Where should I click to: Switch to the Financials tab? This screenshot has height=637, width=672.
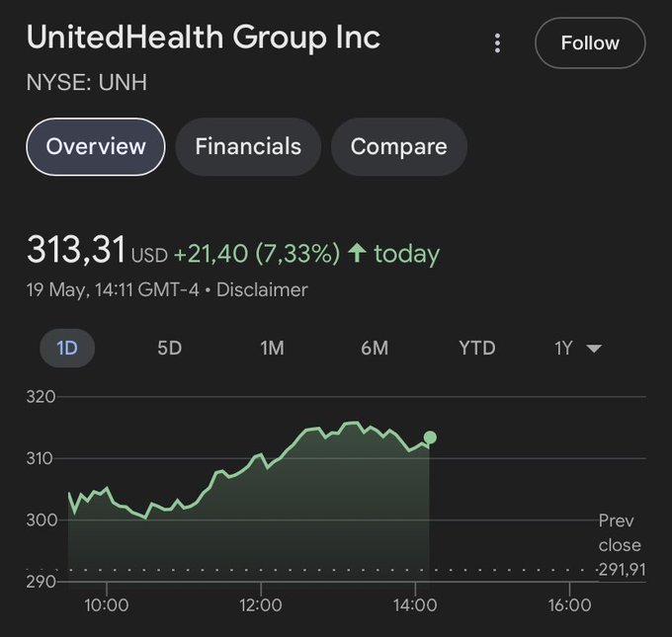coord(248,146)
